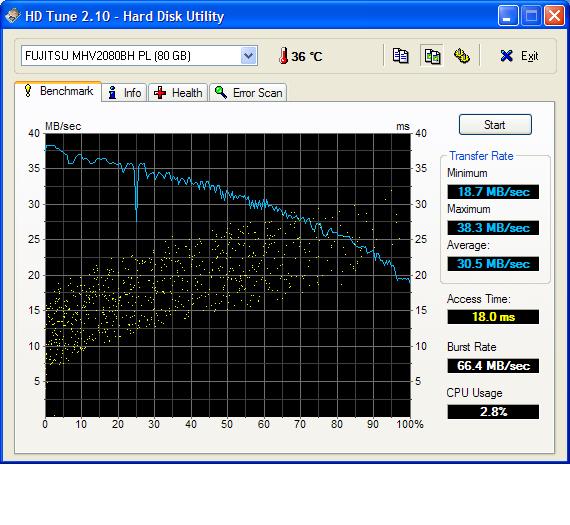Switch to the Error Scan tab

tap(248, 93)
